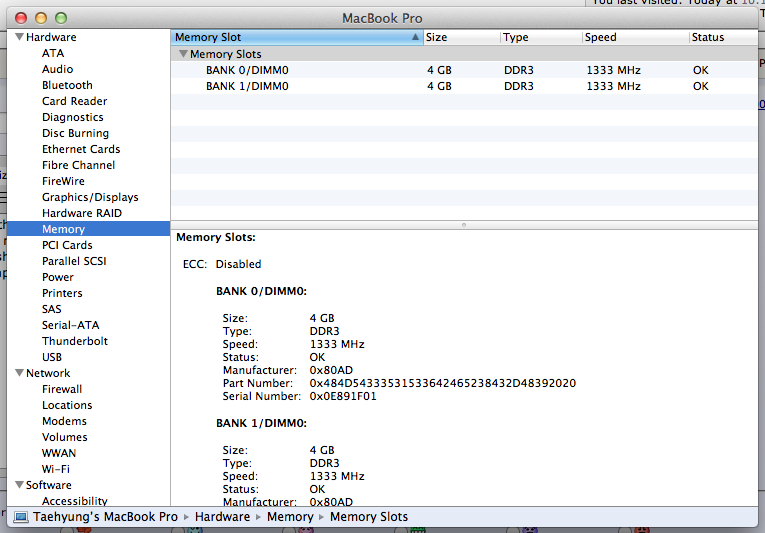Select Firewall under Network

coord(62,389)
